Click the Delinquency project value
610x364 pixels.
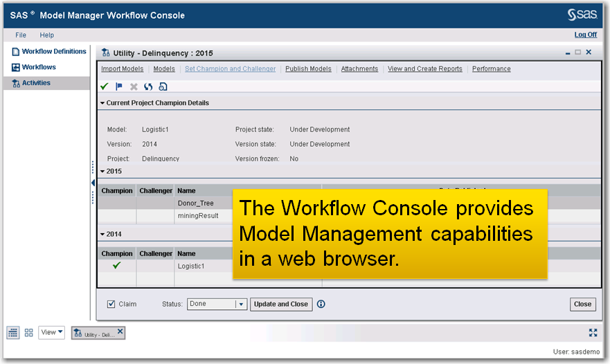(160, 158)
